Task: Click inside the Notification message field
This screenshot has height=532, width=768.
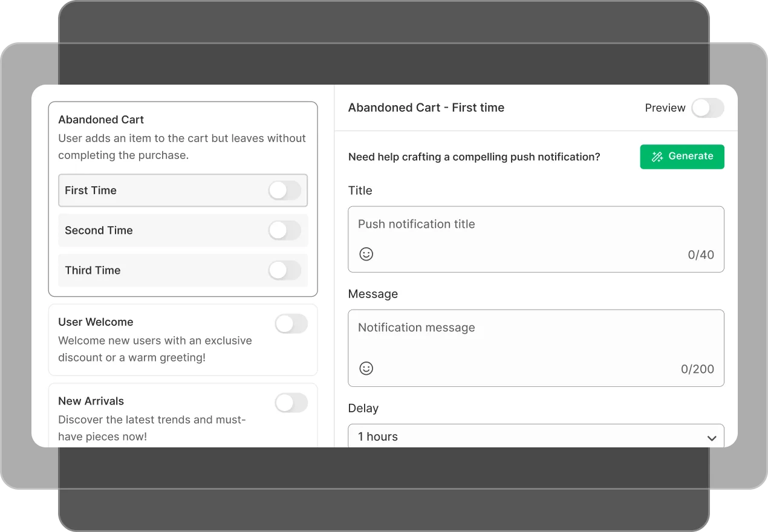Action: coord(536,328)
